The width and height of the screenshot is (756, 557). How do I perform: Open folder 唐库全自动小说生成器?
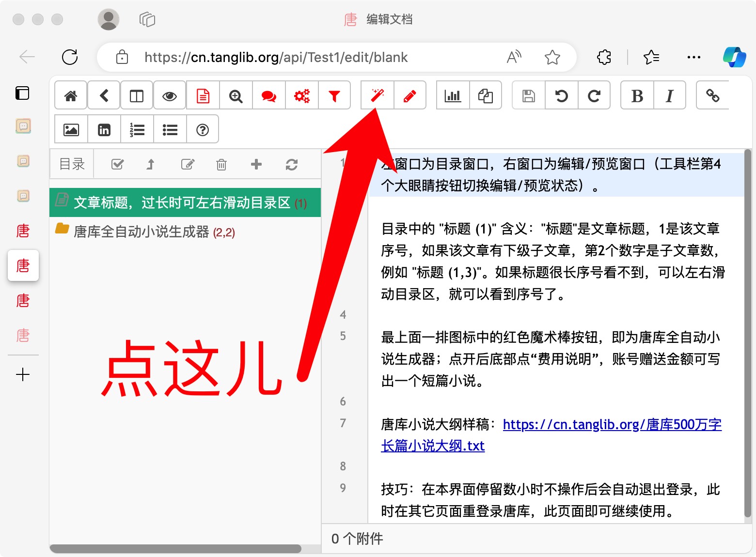pos(185,232)
